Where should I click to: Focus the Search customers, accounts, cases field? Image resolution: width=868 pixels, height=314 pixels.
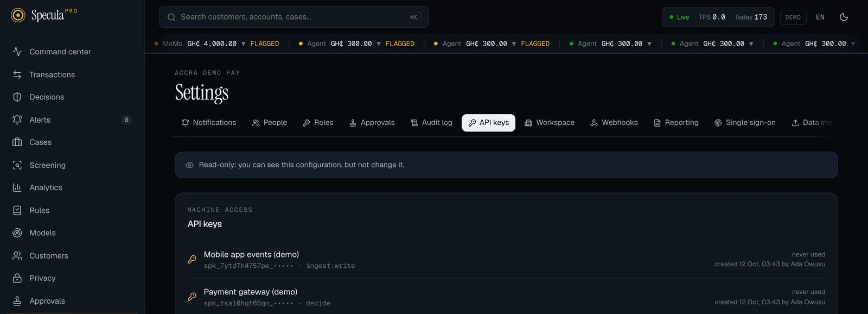coord(294,17)
